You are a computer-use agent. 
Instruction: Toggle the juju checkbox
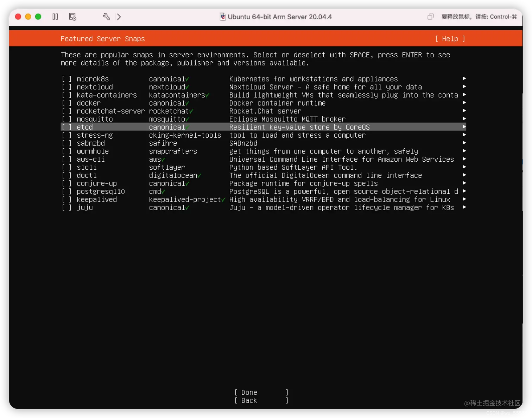coord(66,208)
